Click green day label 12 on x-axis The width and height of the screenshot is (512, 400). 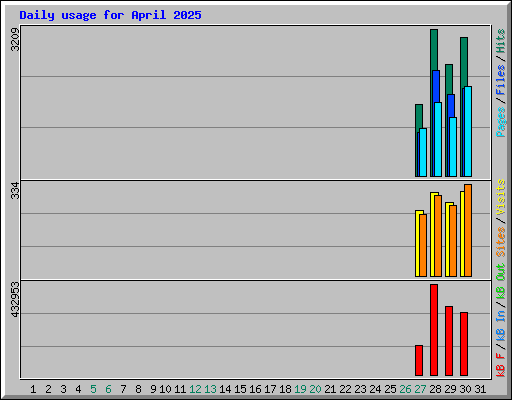(195, 389)
